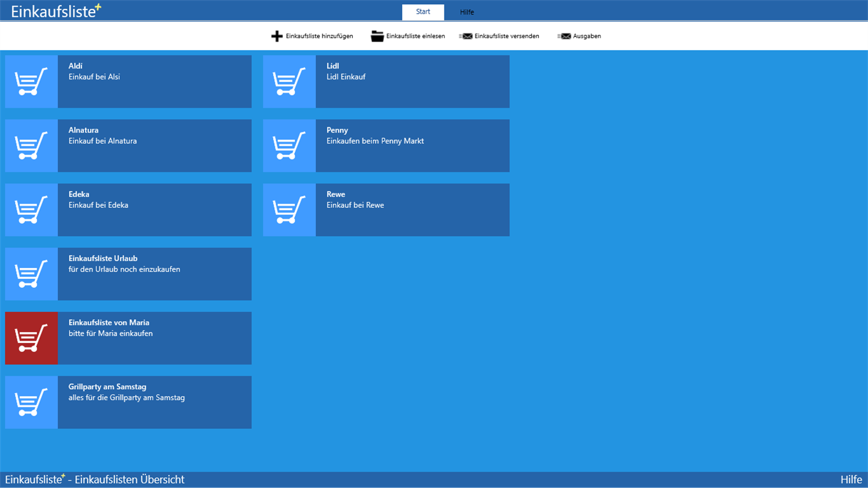Click the Penny title text
The image size is (868, 488).
point(338,130)
